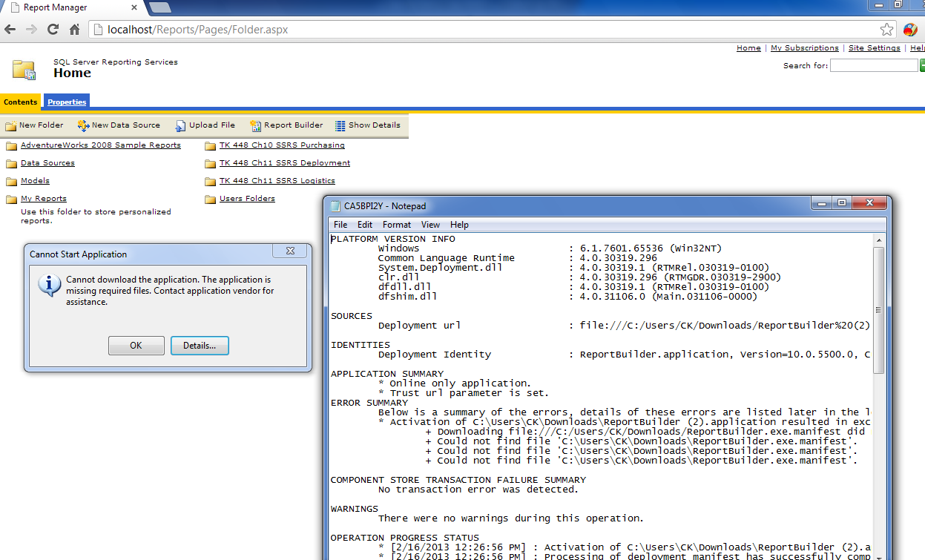Open TK 448 Ch11 SSRS Deployment folder

pyautogui.click(x=284, y=162)
